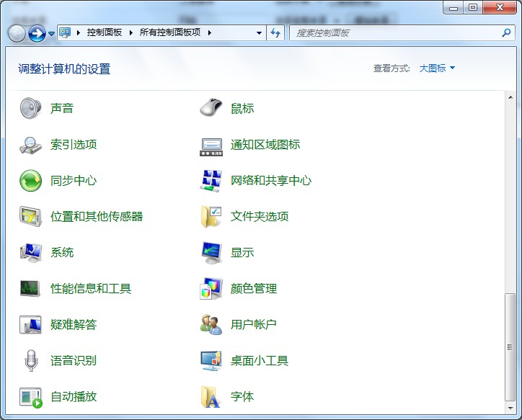Click the 索引选项 magnifier icon
Viewport: 522px width, 420px height.
(30, 145)
